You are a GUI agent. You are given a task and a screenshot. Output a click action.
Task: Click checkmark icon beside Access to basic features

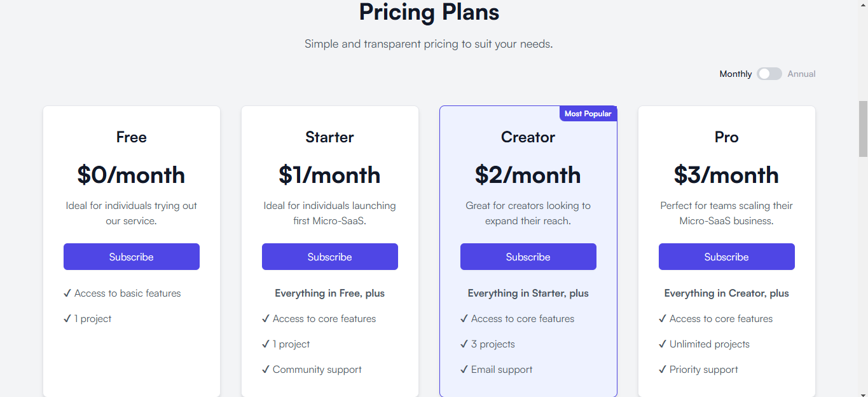coord(67,293)
